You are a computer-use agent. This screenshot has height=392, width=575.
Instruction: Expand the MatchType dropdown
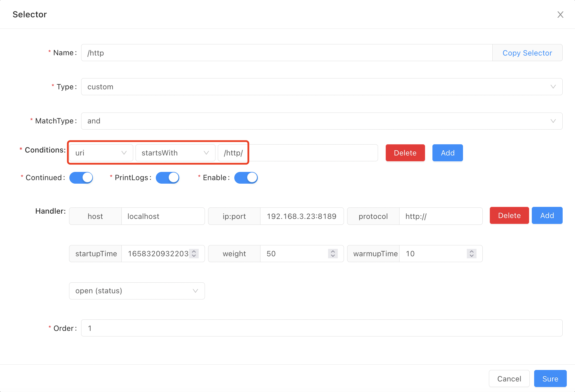[x=322, y=121]
